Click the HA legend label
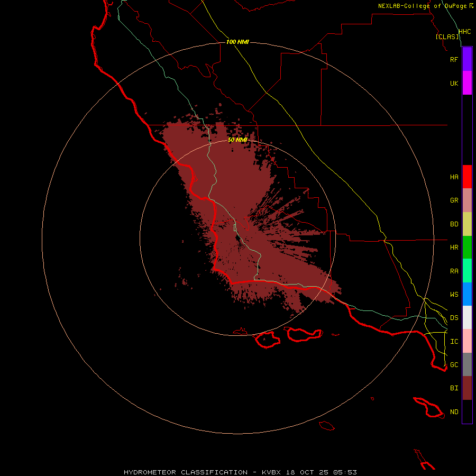The width and height of the screenshot is (476, 476). point(454,177)
